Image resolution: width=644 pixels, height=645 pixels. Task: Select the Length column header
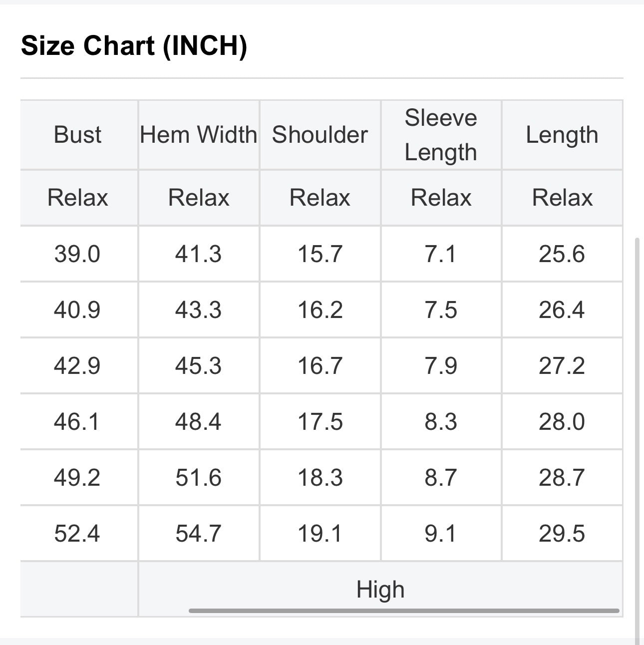pos(562,135)
